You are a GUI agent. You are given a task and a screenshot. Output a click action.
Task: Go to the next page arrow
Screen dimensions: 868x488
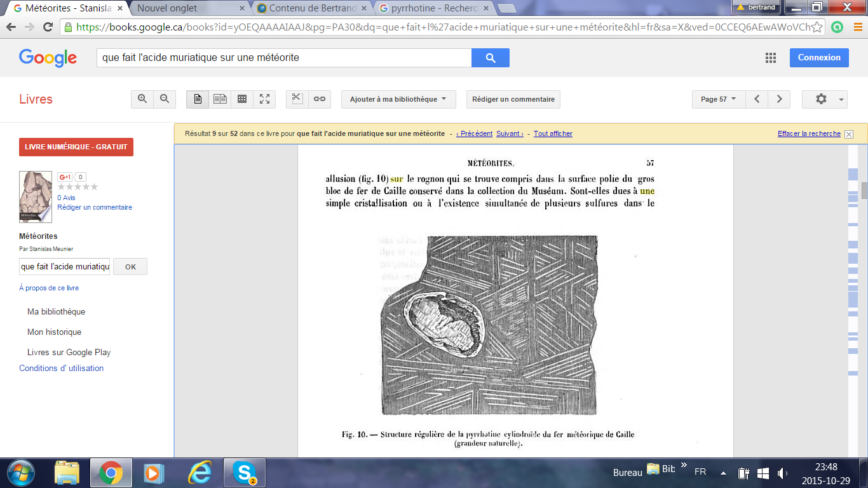point(779,99)
